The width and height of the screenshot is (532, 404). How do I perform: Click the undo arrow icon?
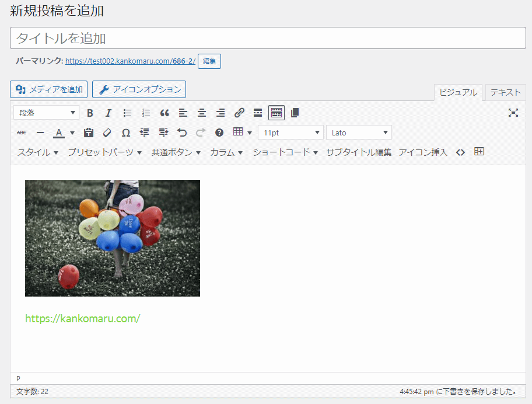[x=182, y=133]
